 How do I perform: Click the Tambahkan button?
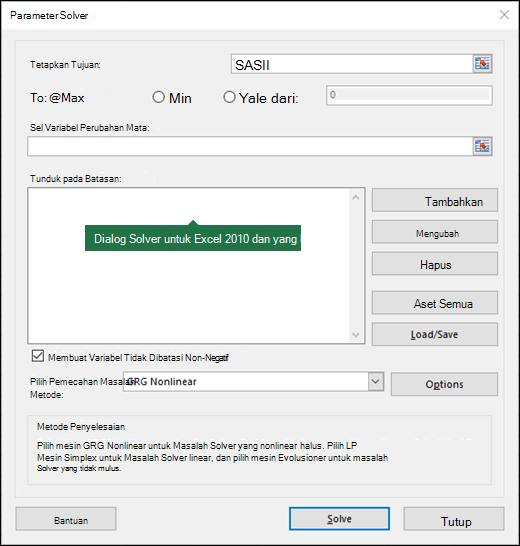click(x=435, y=200)
